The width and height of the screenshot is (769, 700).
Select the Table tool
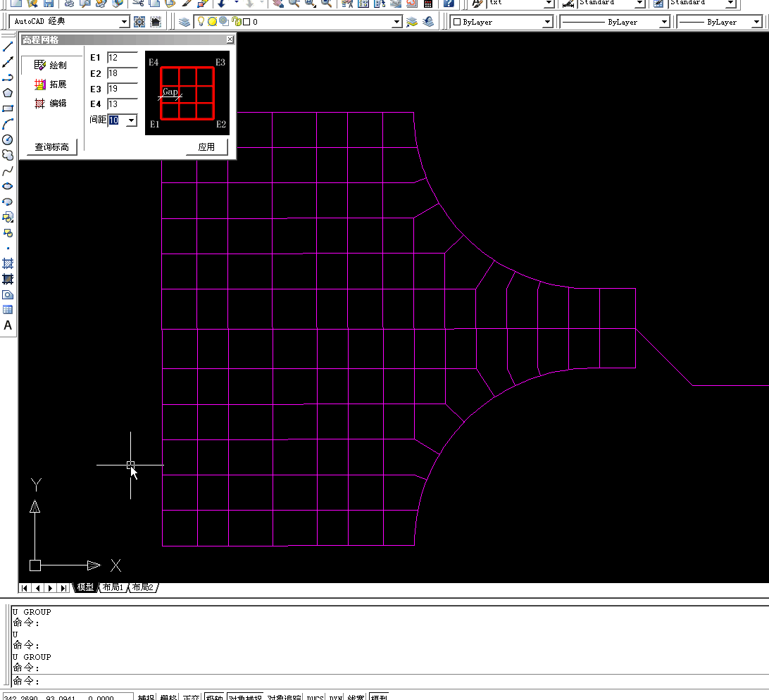(x=8, y=310)
